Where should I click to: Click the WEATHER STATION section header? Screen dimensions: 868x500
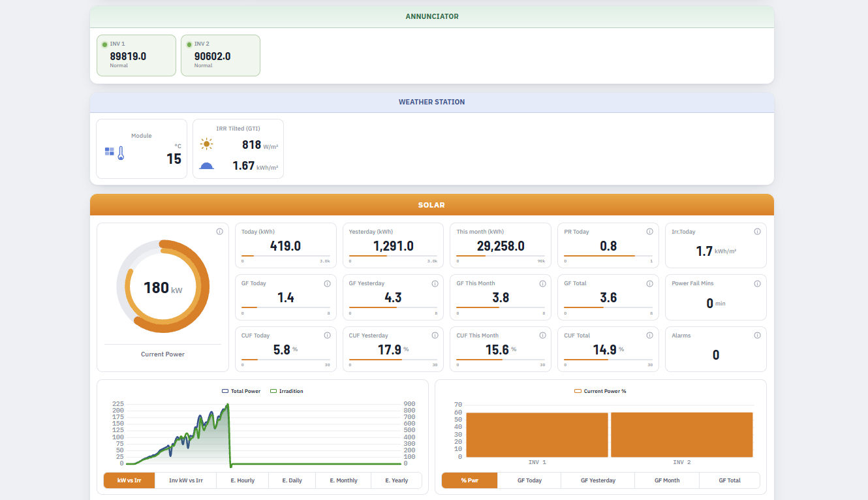coord(432,102)
